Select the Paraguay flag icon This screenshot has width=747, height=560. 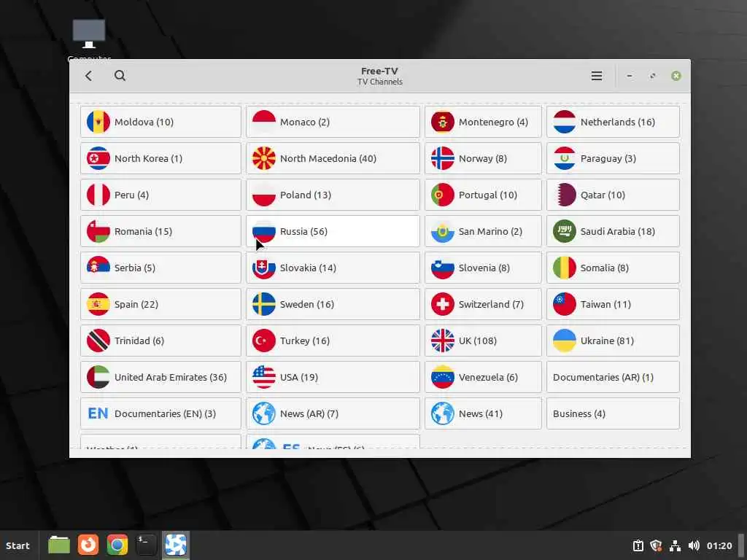coord(565,158)
